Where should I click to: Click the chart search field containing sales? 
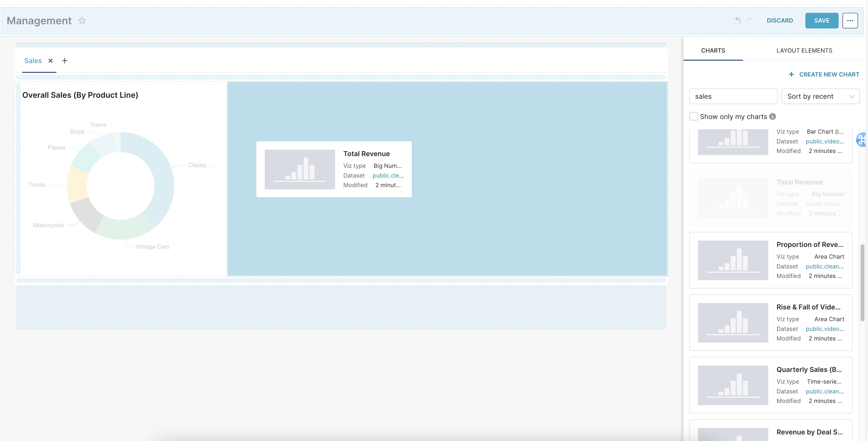coord(733,96)
